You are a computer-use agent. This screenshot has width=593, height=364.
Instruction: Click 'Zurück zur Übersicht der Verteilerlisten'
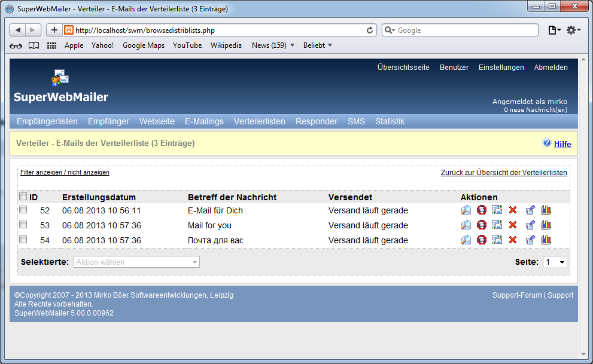pos(504,173)
